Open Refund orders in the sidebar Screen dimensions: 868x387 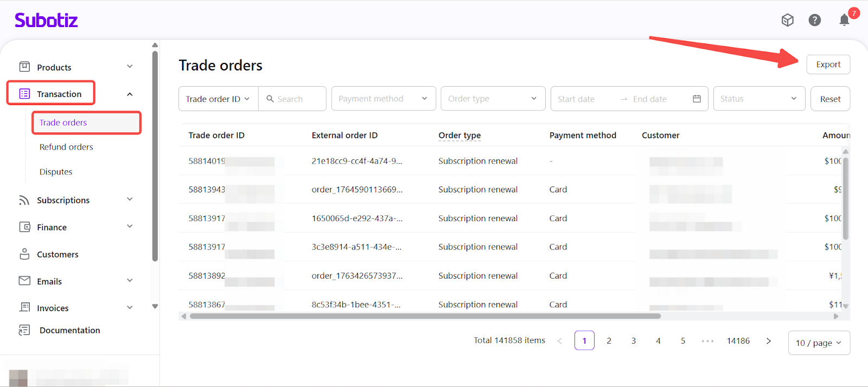pos(66,147)
